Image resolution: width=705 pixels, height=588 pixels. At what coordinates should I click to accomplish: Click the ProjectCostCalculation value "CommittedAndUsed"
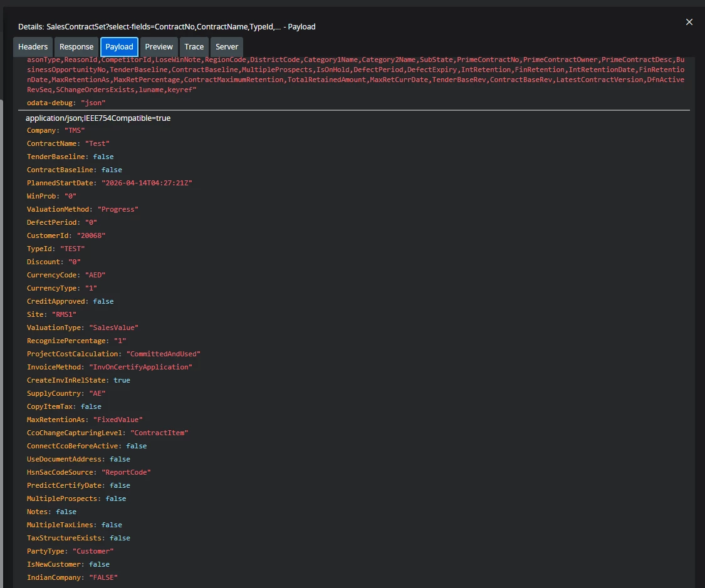[x=163, y=354]
